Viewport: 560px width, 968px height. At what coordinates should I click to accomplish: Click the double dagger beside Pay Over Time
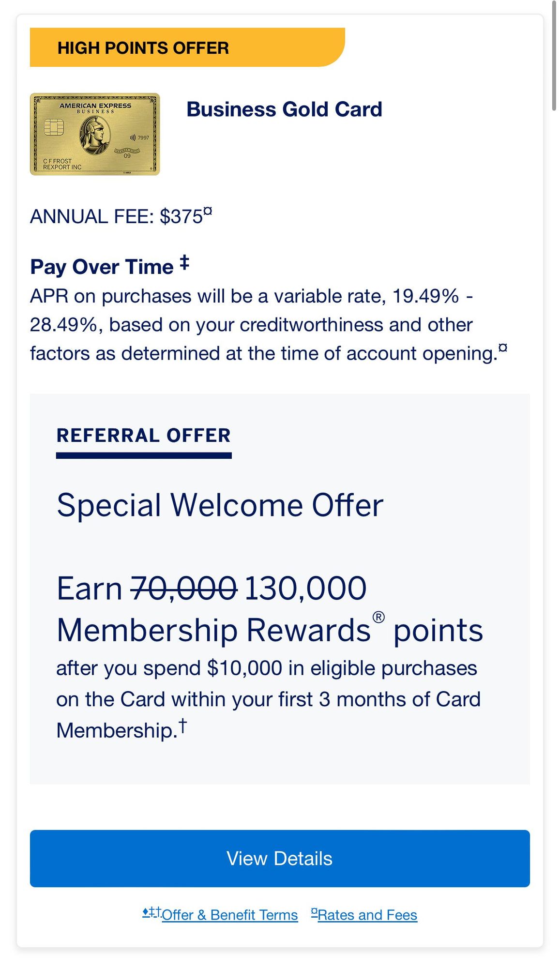click(x=184, y=263)
